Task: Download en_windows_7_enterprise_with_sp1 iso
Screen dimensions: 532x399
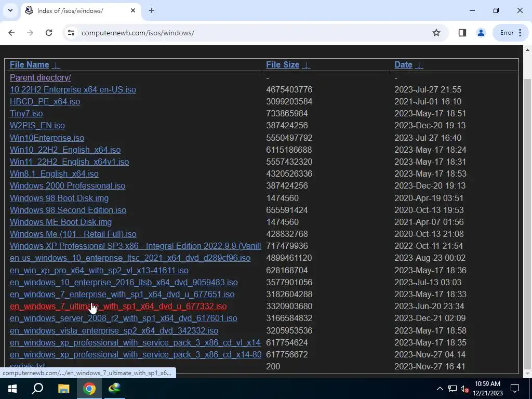Action: [122, 295]
